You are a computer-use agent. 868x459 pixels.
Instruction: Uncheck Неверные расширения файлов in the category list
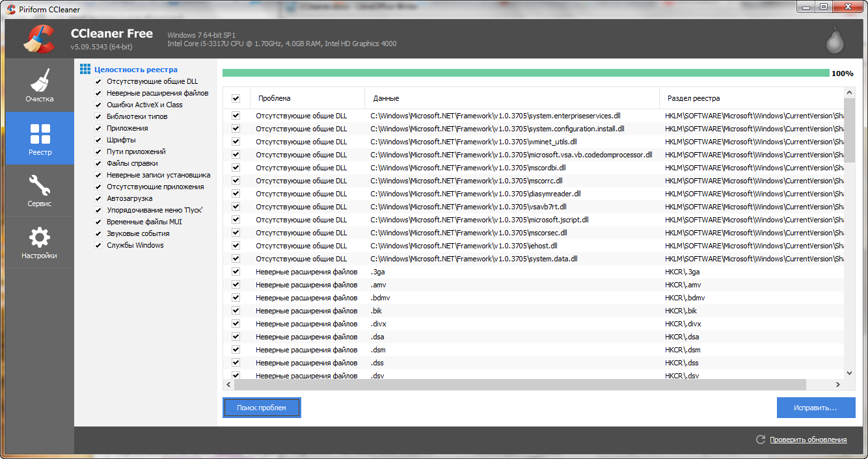(x=98, y=93)
